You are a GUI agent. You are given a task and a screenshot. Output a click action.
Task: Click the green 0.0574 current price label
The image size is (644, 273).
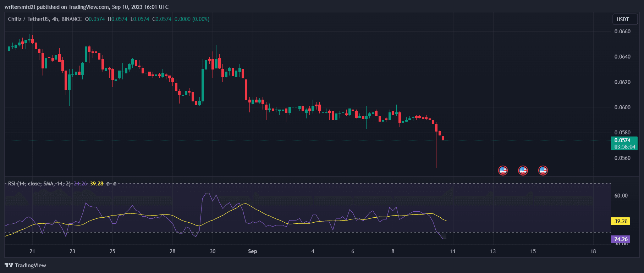pos(622,140)
